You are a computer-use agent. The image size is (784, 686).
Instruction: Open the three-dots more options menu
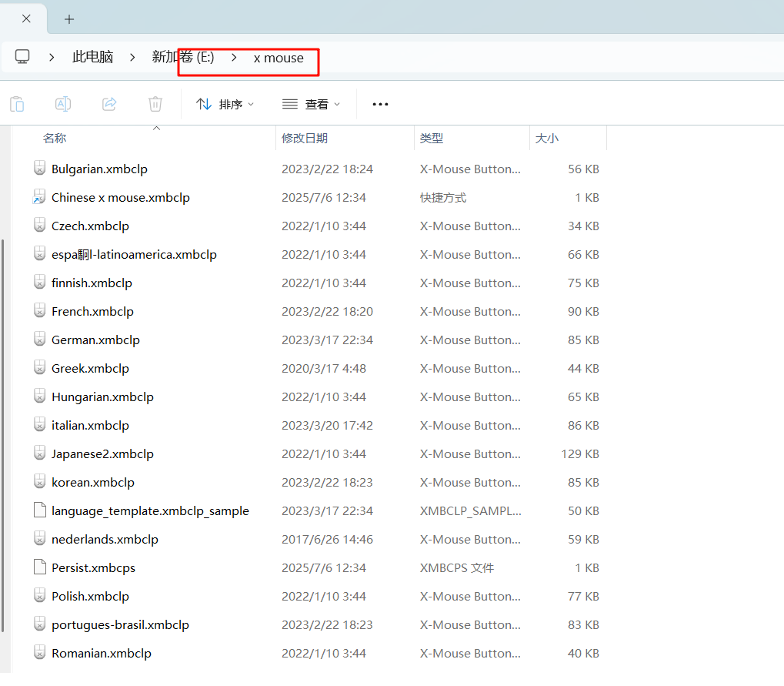[380, 104]
